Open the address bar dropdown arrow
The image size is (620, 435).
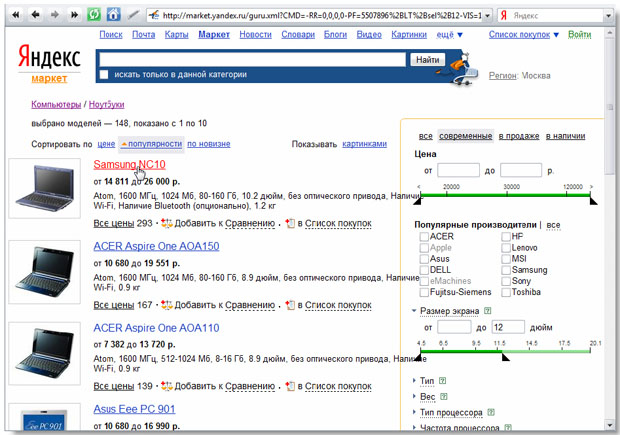488,15
